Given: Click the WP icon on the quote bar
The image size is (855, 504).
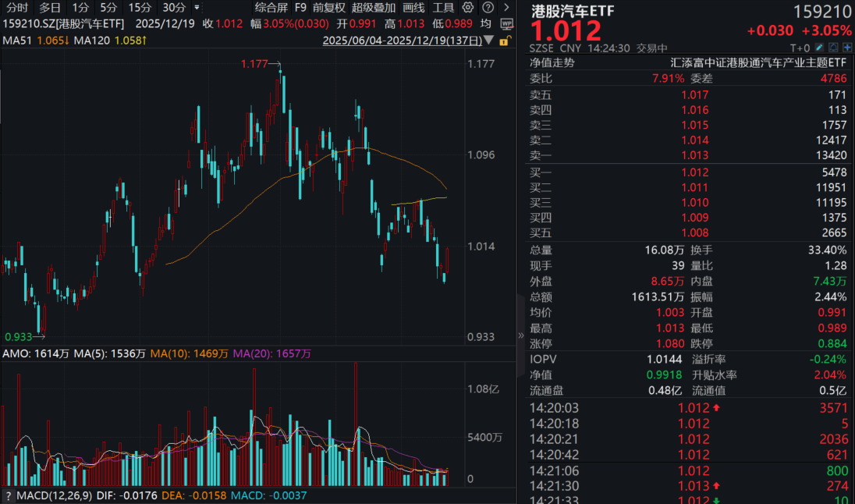Looking at the screenshot, I should point(507,23).
